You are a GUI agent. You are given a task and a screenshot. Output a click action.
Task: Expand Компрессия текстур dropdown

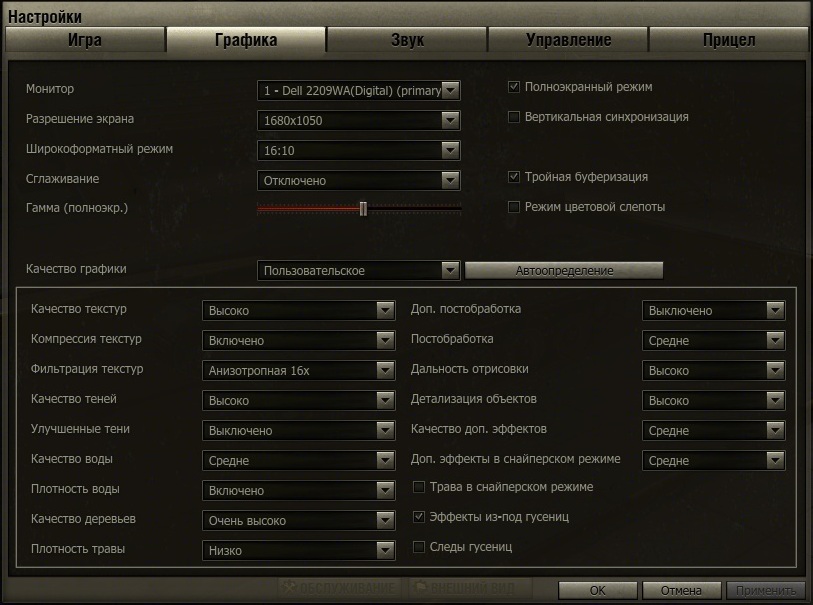[299, 341]
